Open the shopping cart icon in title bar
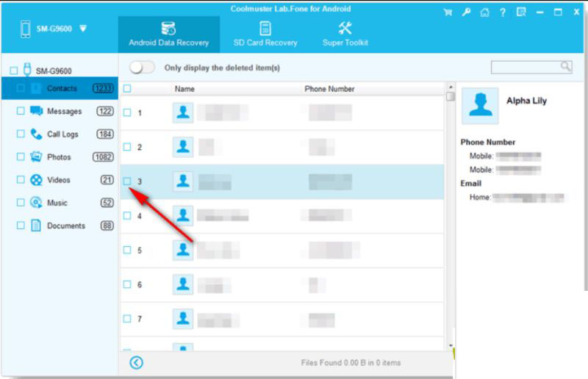Screen dimensions: 588x379 [x=448, y=12]
